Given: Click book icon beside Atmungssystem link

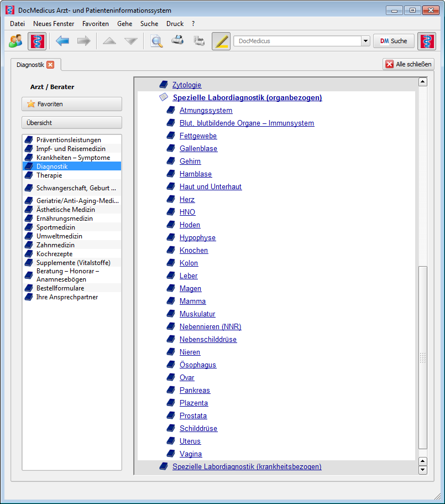Looking at the screenshot, I should 171,110.
